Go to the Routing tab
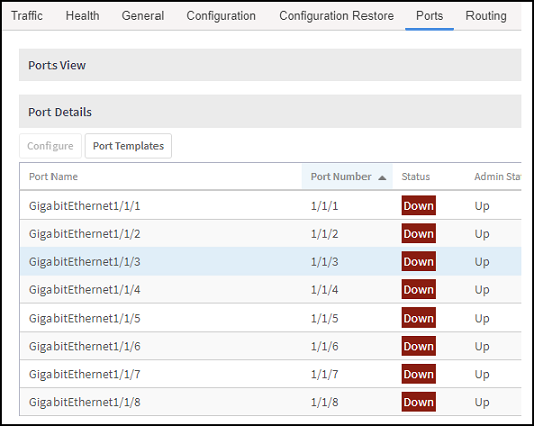The width and height of the screenshot is (534, 426). coord(486,16)
